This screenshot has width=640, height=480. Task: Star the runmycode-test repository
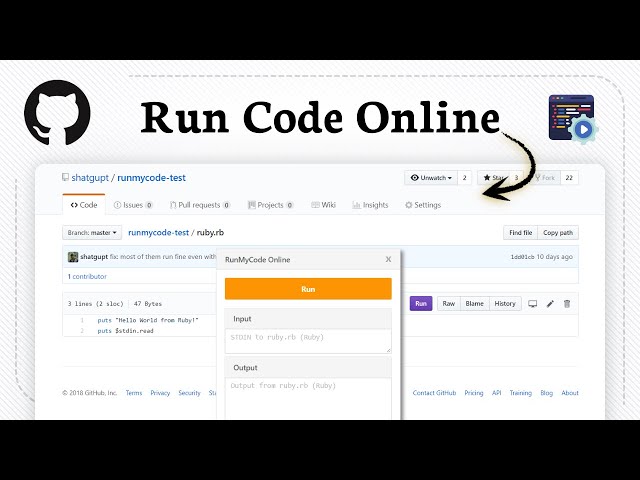tap(493, 178)
